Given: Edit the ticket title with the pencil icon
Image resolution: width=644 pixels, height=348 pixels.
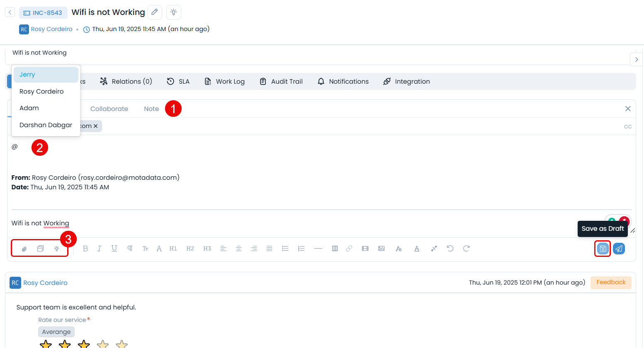Looking at the screenshot, I should [155, 12].
